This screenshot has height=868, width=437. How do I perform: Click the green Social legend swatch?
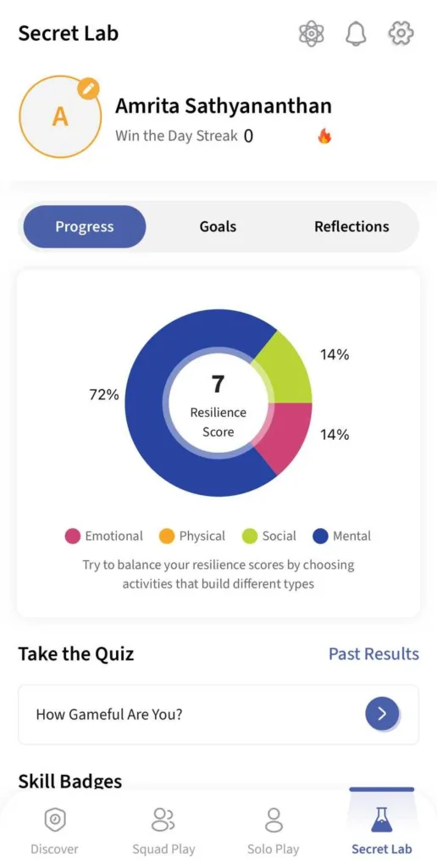[x=250, y=536]
